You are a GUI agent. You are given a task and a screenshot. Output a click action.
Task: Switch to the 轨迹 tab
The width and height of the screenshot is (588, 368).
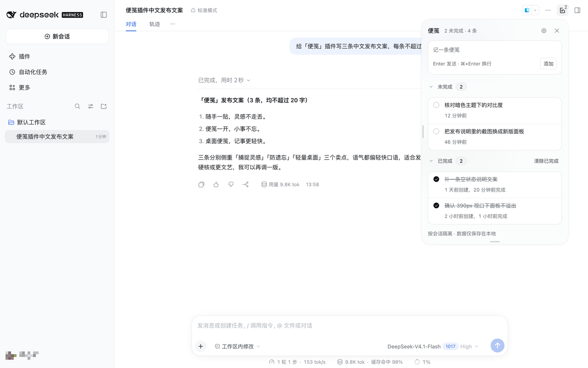(155, 24)
